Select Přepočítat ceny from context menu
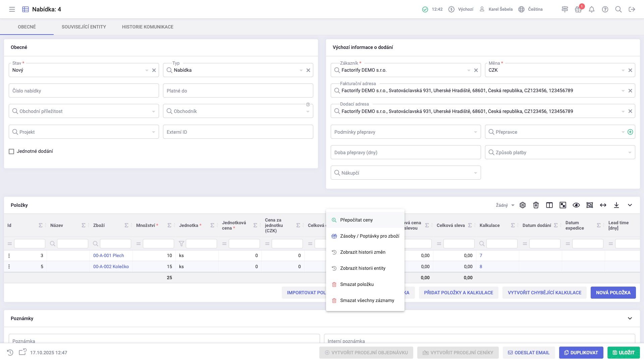The height and width of the screenshot is (362, 644). click(x=356, y=220)
